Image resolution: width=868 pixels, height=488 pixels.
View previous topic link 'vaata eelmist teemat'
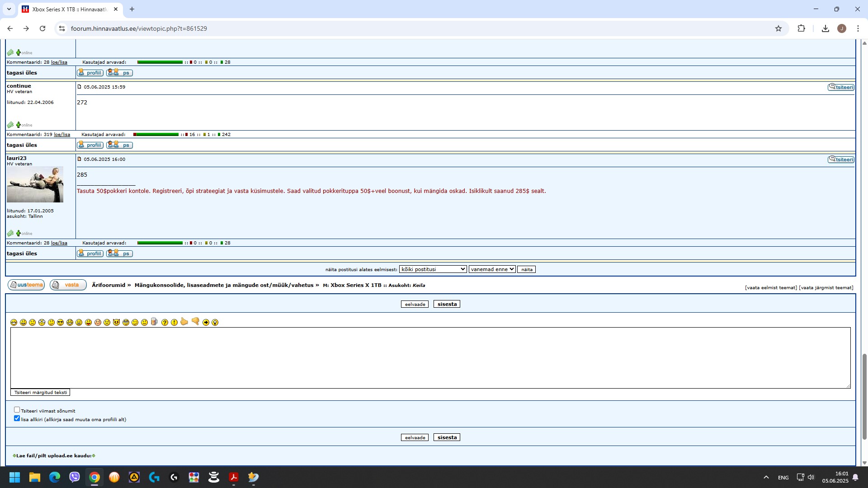771,287
